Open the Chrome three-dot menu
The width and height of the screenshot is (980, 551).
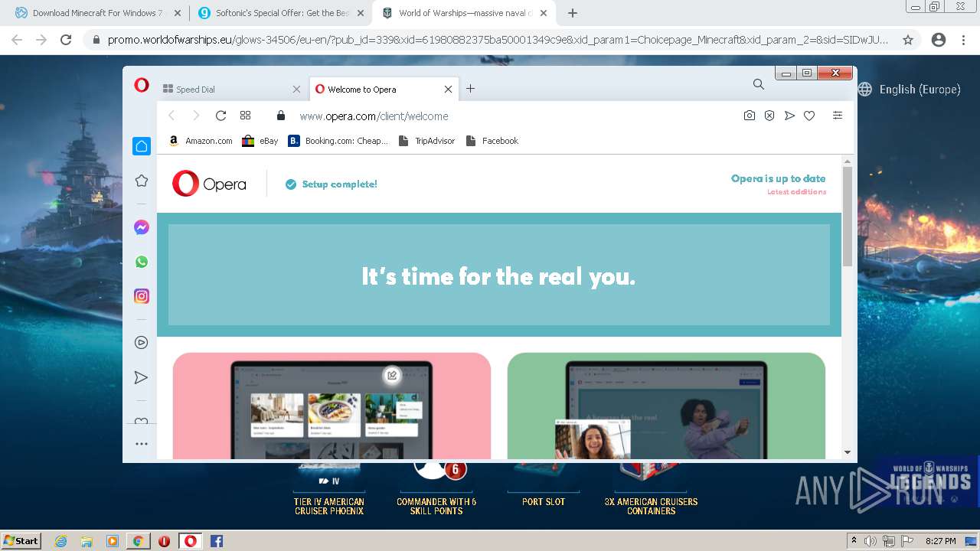(x=963, y=40)
